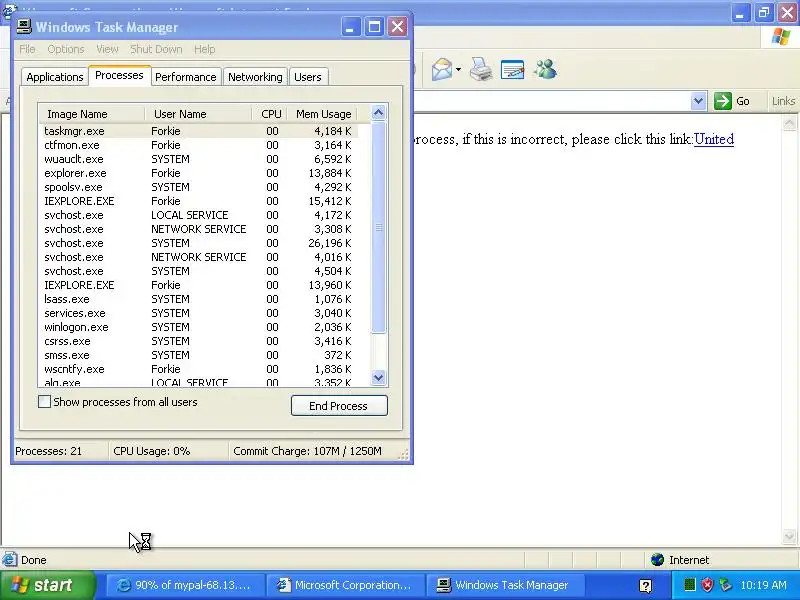Click the Mail envelope icon in Internet Explorer toolbar
This screenshot has width=800, height=600.
tap(442, 69)
